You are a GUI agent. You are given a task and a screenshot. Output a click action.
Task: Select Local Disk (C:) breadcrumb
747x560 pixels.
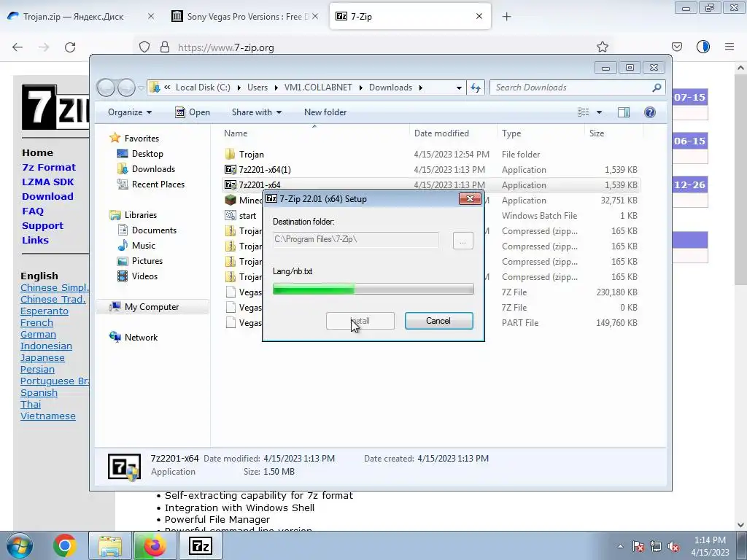(203, 87)
